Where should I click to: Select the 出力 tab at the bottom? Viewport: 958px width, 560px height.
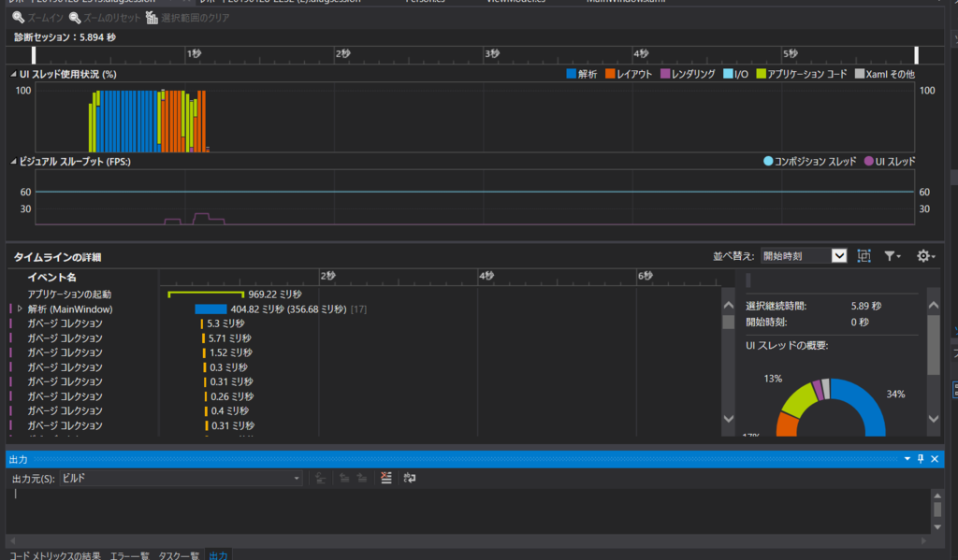click(x=218, y=555)
